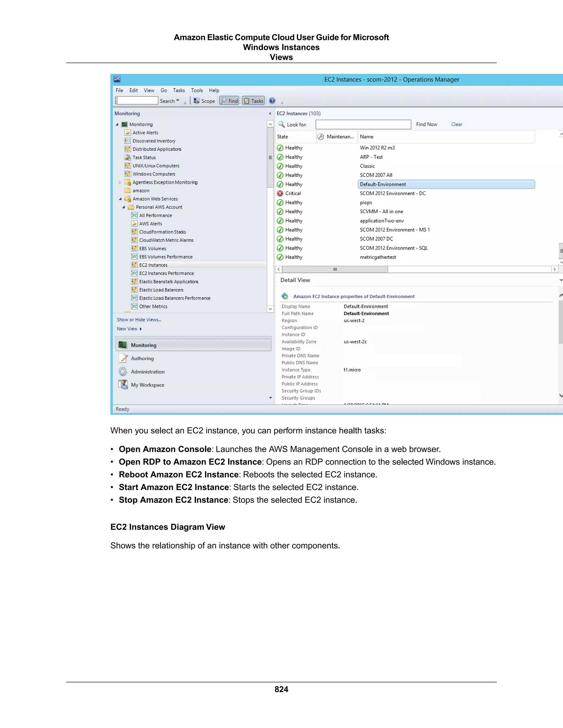
Task: Open Active Alerts view
Action: click(x=145, y=133)
